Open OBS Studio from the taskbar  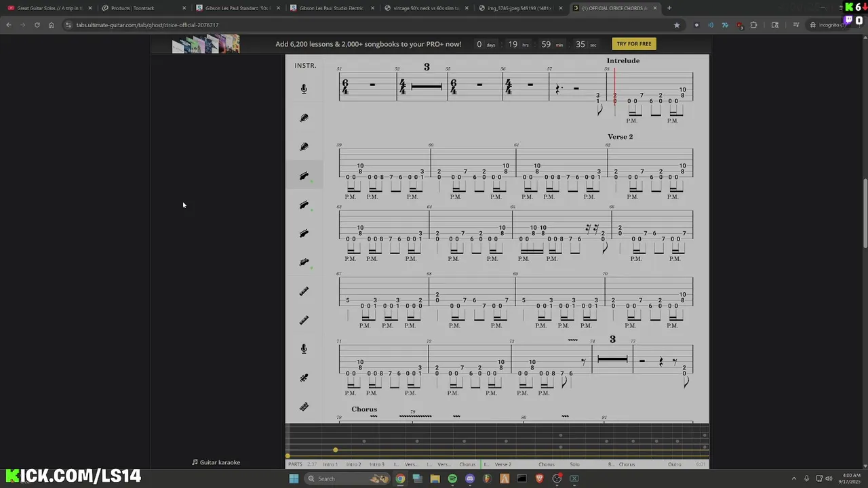[557, 479]
